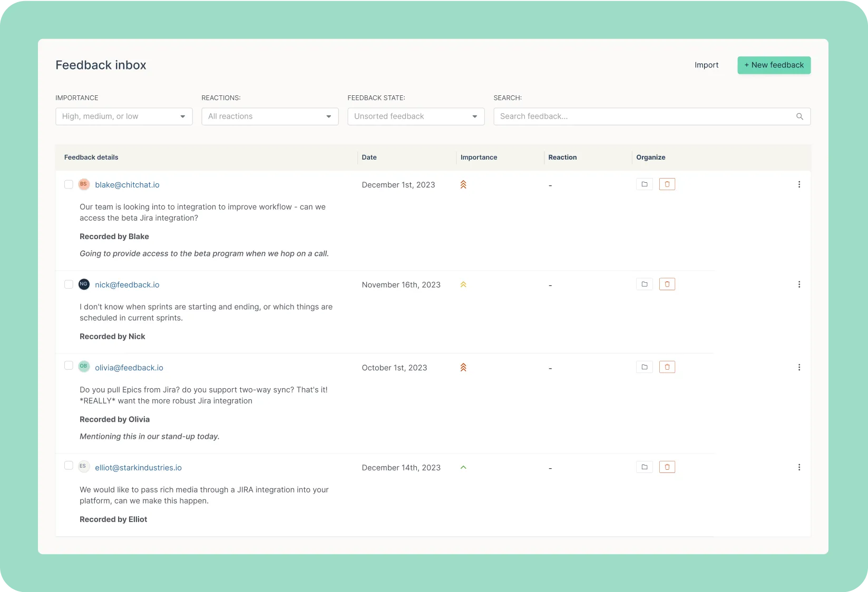
Task: Open the Unsorted feedback state dropdown
Action: point(415,116)
